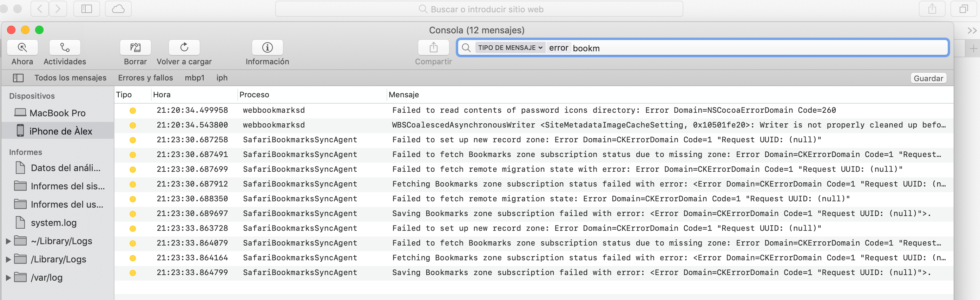Click the Ahora toolbar icon

click(x=22, y=47)
